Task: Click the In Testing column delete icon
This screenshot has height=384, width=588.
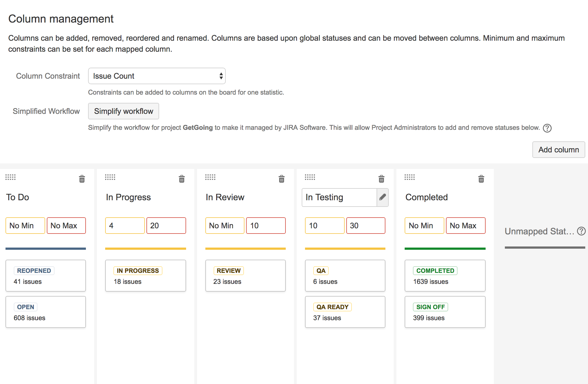Action: [382, 179]
